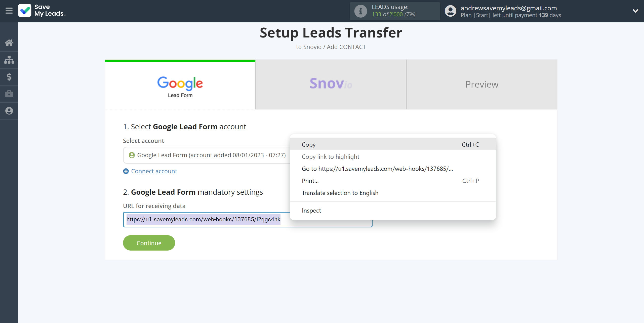Choose Go to savemyleads web-hooks URL
Viewport: 644px width, 323px height.
(393, 169)
